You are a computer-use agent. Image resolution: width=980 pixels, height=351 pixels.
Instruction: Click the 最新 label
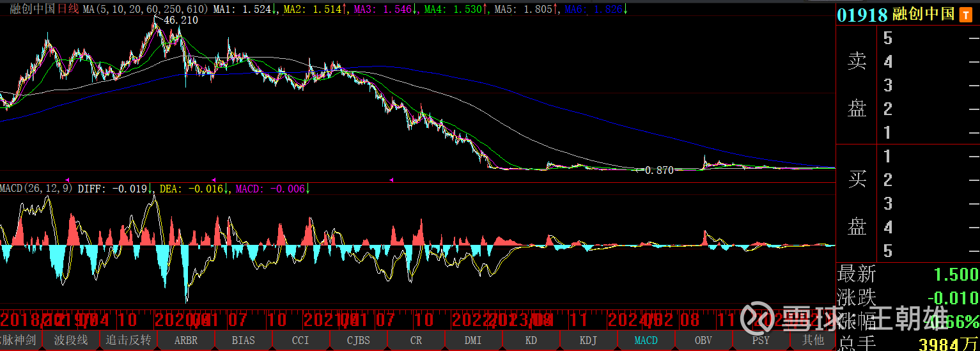coord(857,275)
